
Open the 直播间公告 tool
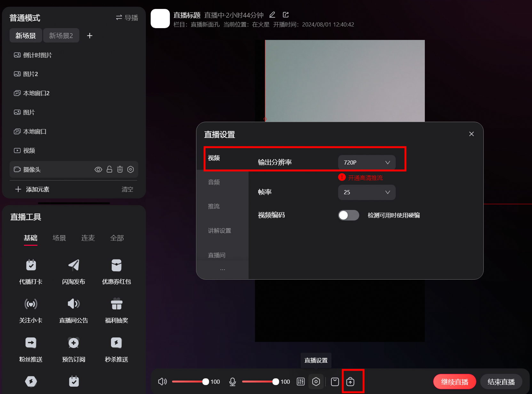coord(74,310)
